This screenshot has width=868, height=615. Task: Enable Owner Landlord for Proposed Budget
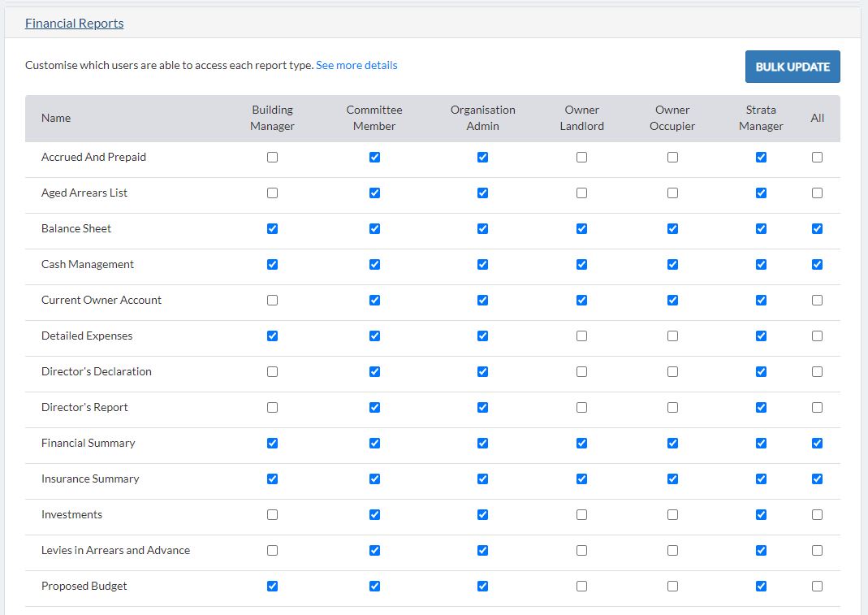(x=582, y=587)
